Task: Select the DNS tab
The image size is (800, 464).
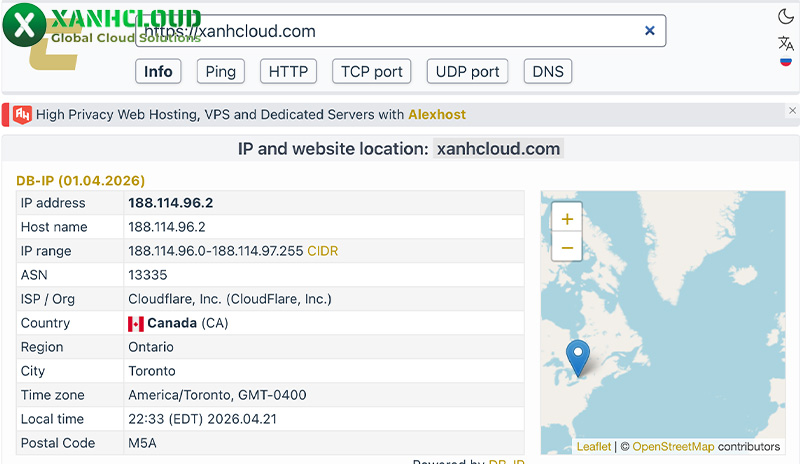Action: 548,71
